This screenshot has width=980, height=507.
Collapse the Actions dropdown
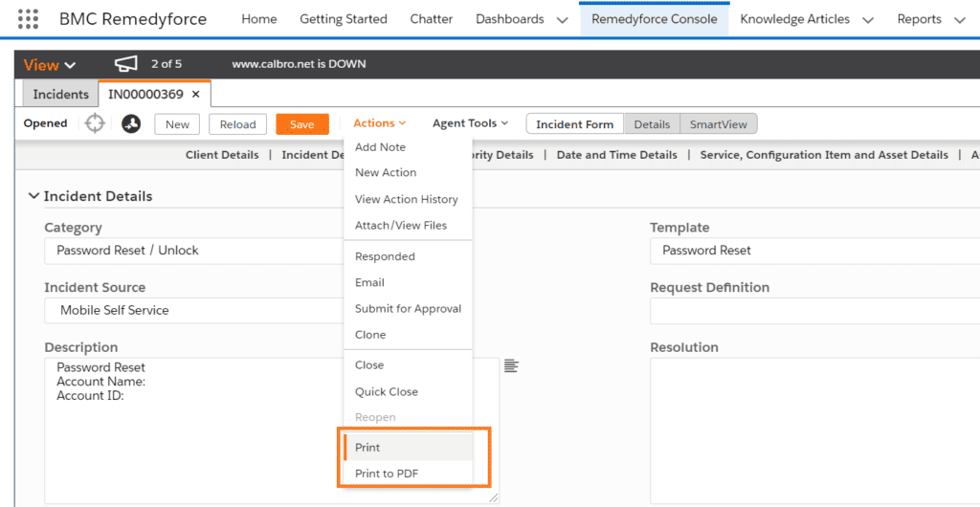[x=380, y=123]
